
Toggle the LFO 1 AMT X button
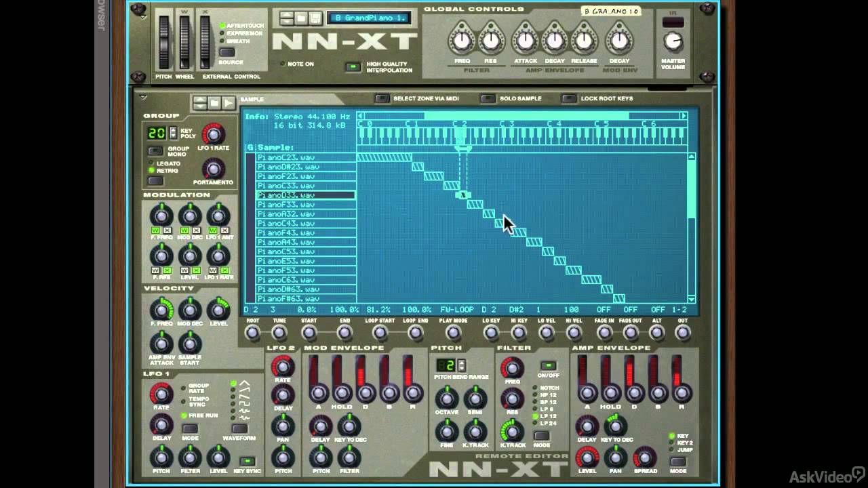click(x=224, y=231)
